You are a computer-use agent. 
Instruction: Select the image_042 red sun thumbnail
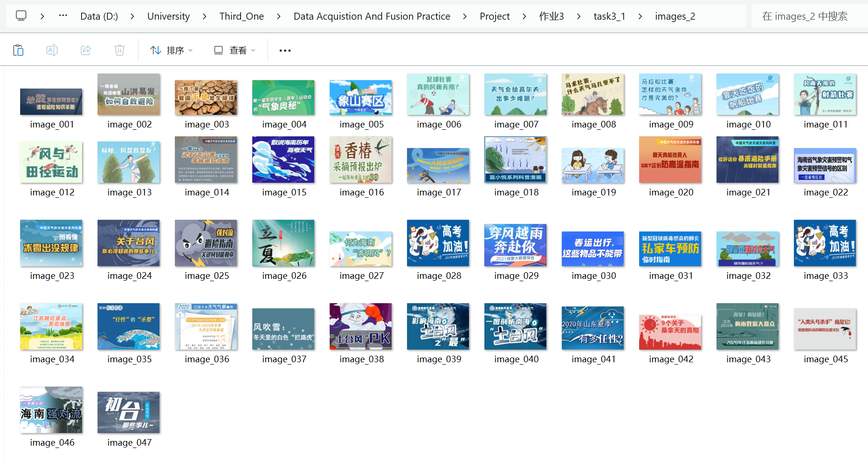[670, 332]
